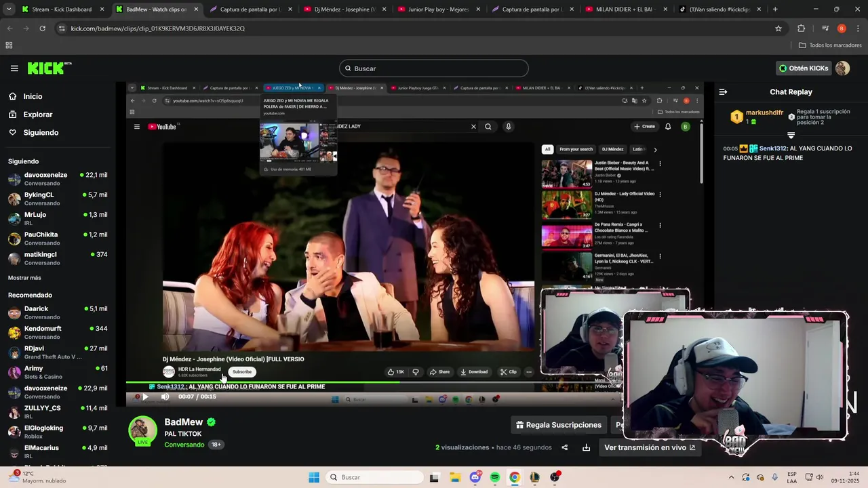Click Obtén KICKs button
The image size is (868, 488).
point(804,68)
